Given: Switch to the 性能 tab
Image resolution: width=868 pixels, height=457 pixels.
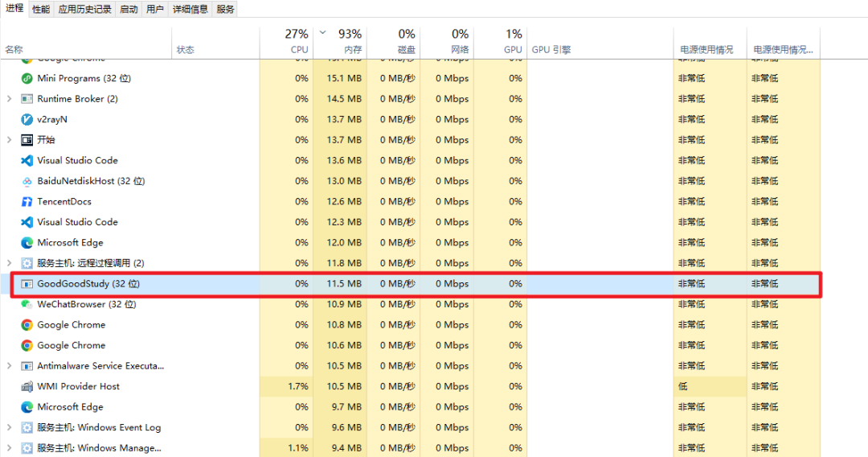Looking at the screenshot, I should pos(41,9).
